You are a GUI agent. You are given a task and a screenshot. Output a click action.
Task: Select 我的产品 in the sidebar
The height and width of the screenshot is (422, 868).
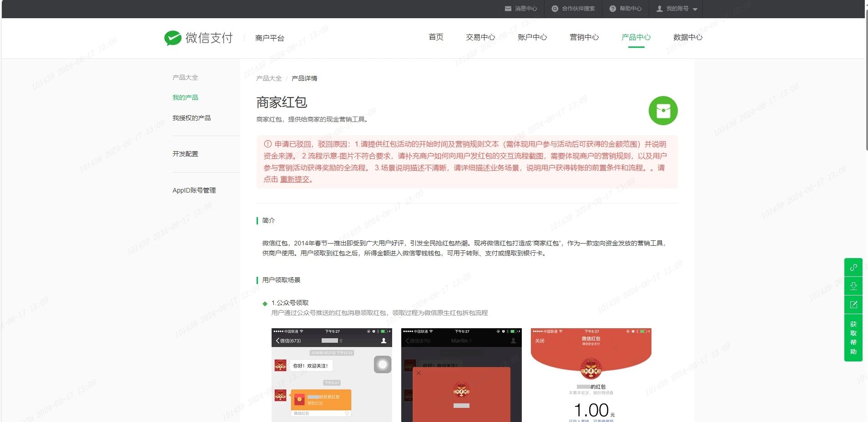coord(185,97)
